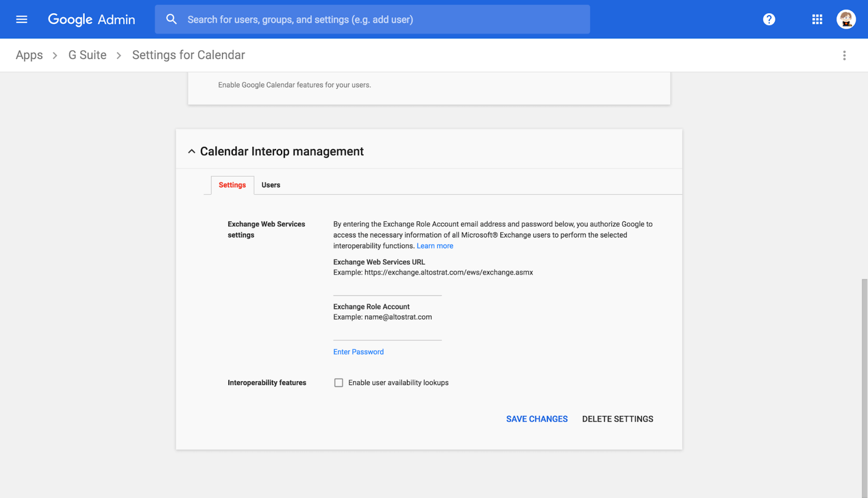Navigate to G Suite breadcrumb

pos(87,55)
